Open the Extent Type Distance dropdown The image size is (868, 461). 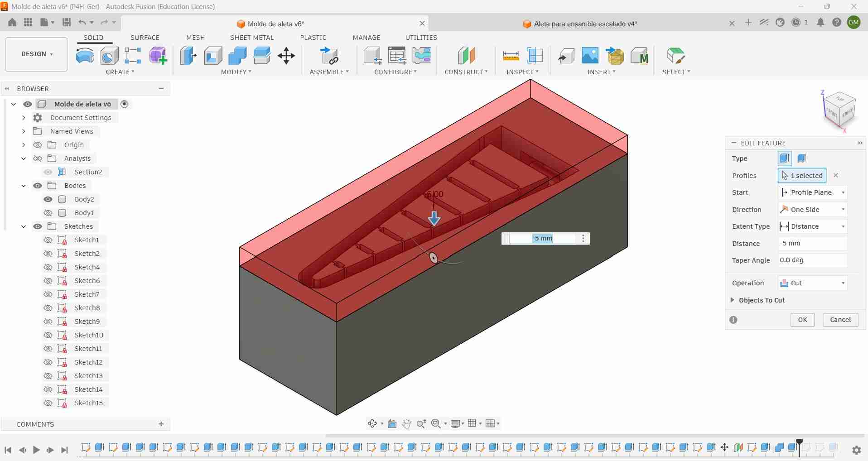click(813, 226)
